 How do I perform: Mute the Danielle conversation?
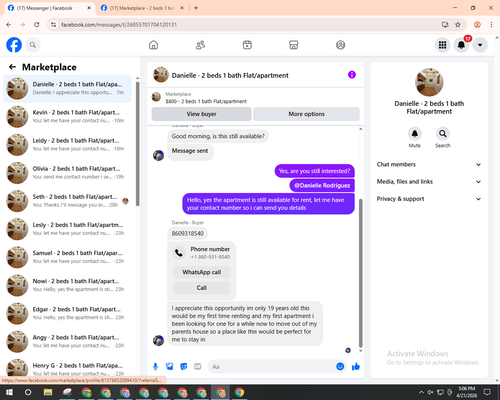click(x=415, y=134)
